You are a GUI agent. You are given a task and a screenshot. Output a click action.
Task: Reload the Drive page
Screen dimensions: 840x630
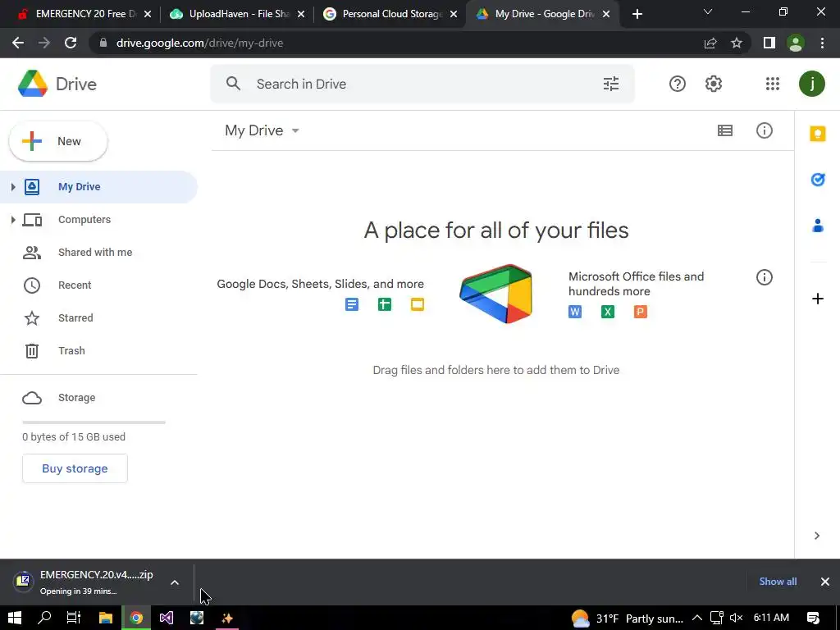coord(71,43)
